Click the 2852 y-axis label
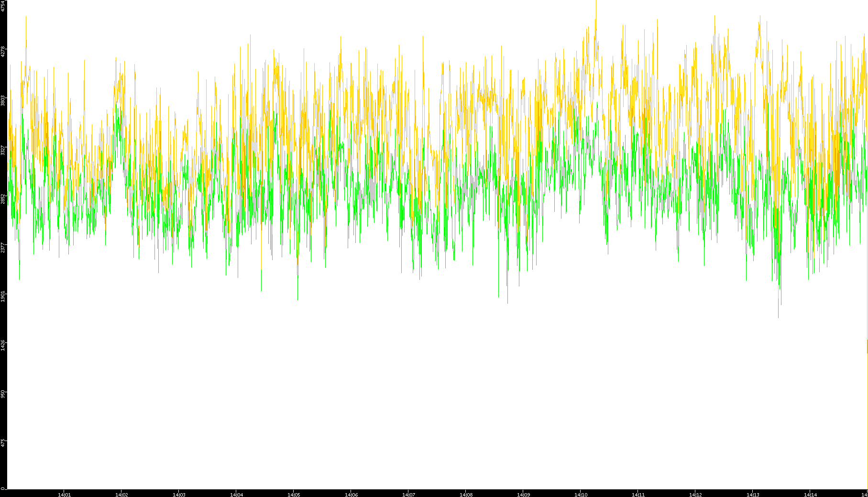The width and height of the screenshot is (868, 497). coord(3,199)
